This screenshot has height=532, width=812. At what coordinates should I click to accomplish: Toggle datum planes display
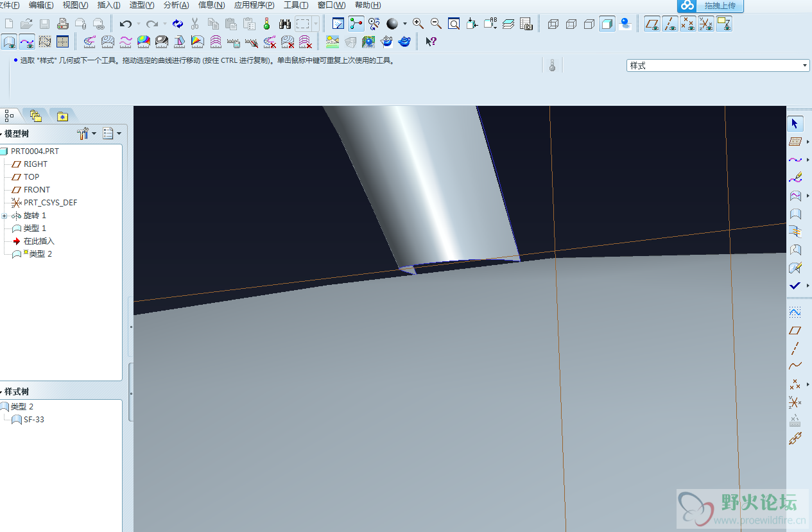coord(652,24)
